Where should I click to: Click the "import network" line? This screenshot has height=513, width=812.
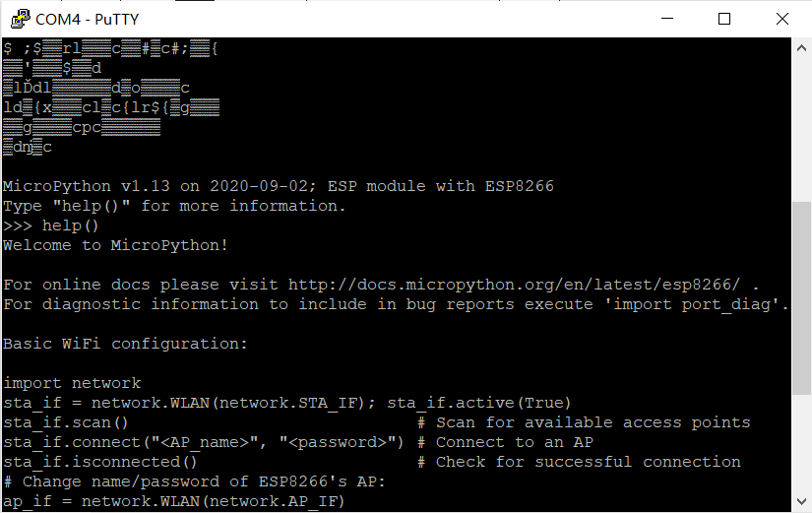[72, 383]
